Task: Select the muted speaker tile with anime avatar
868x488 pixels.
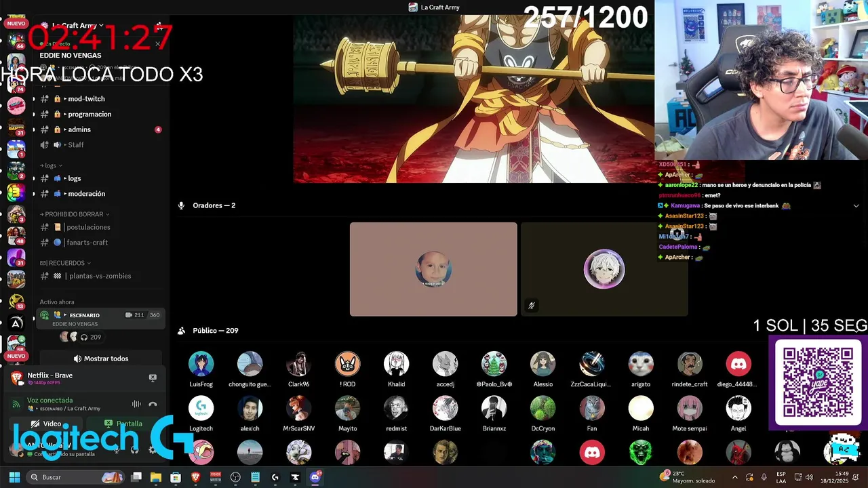Action: pyautogui.click(x=604, y=269)
